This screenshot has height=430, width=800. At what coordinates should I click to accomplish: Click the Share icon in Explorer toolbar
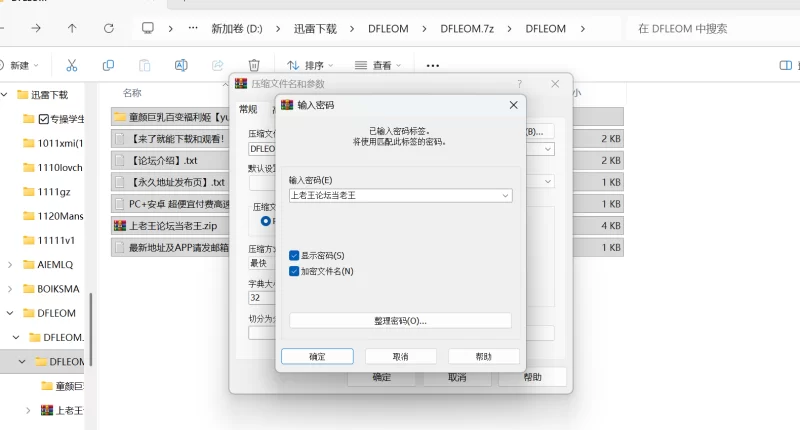pos(218,65)
